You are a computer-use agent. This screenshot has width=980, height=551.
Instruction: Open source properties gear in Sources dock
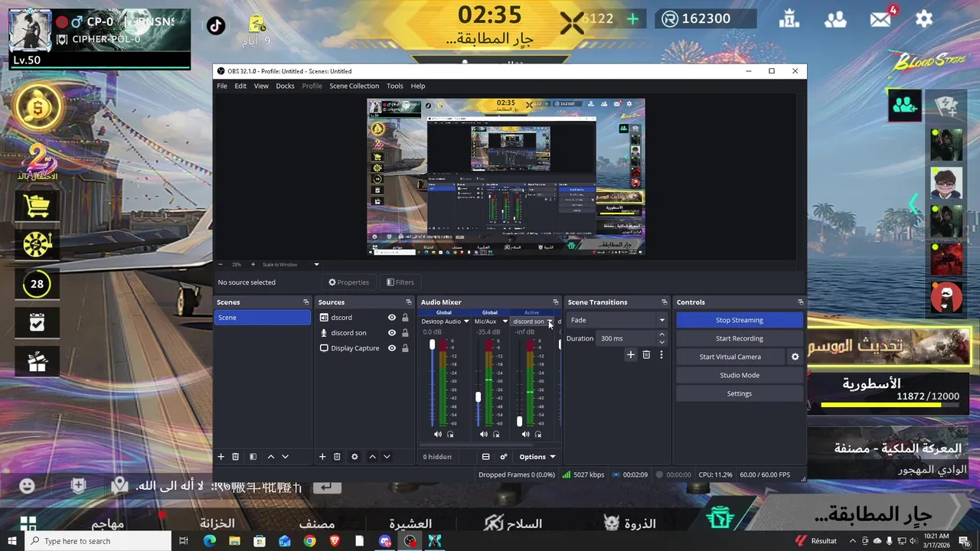click(x=354, y=457)
